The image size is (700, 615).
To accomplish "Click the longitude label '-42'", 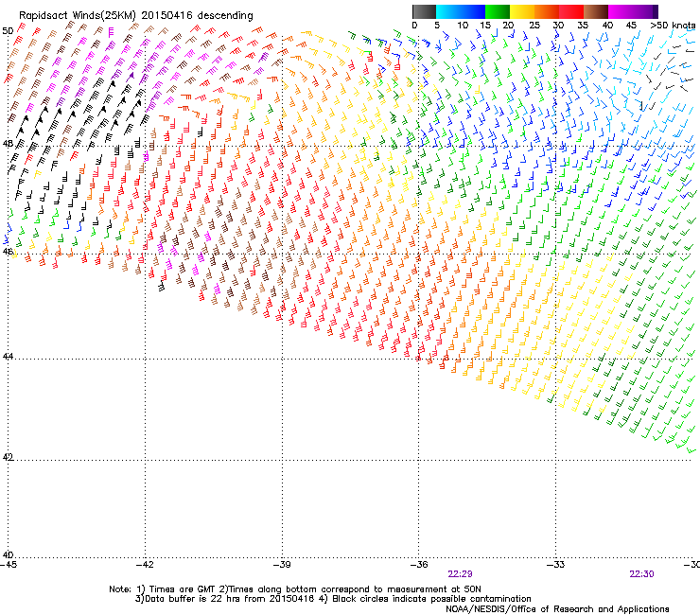I will 145,565.
